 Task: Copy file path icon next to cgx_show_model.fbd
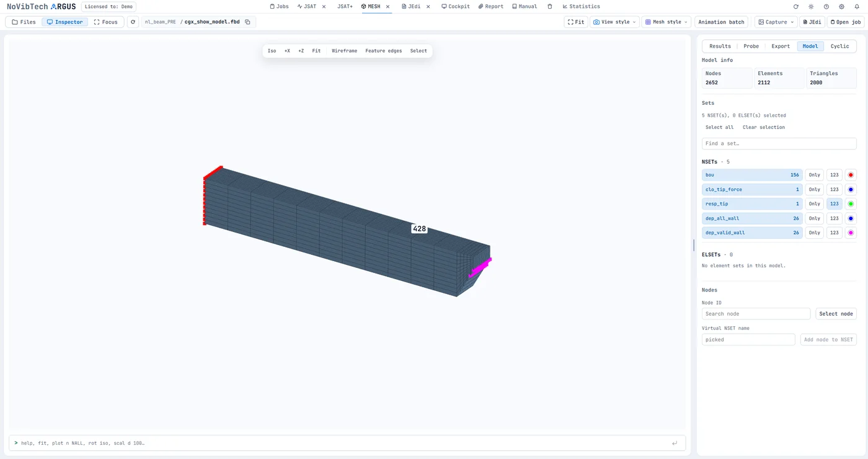247,22
